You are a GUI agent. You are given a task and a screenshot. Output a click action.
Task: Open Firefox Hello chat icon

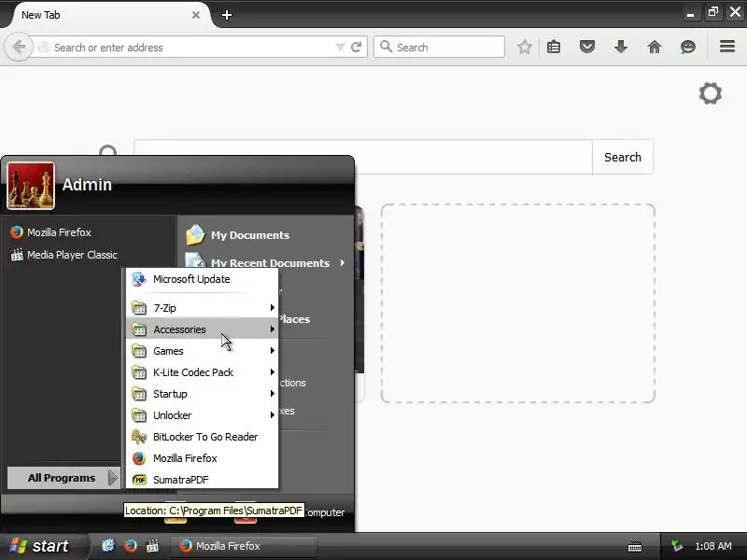[688, 47]
